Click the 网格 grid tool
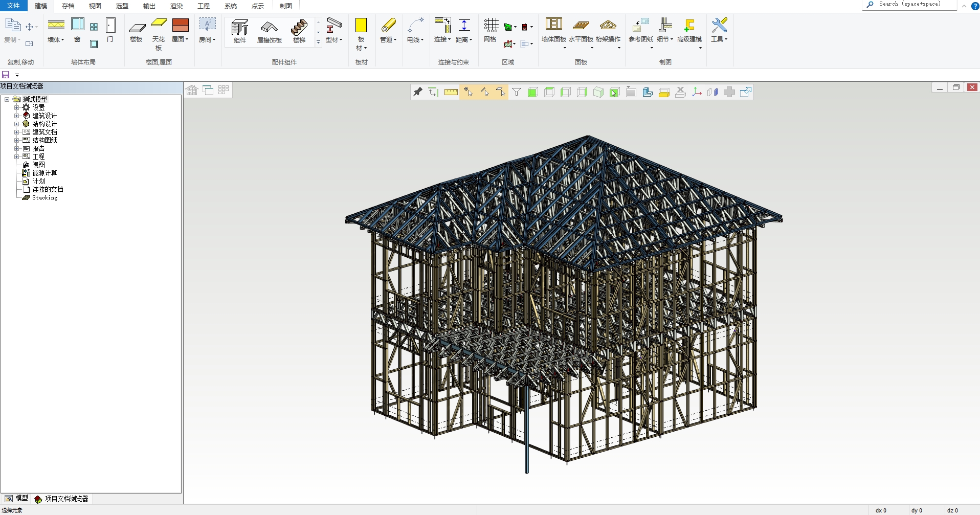Viewport: 980px width, 515px height. 491,31
